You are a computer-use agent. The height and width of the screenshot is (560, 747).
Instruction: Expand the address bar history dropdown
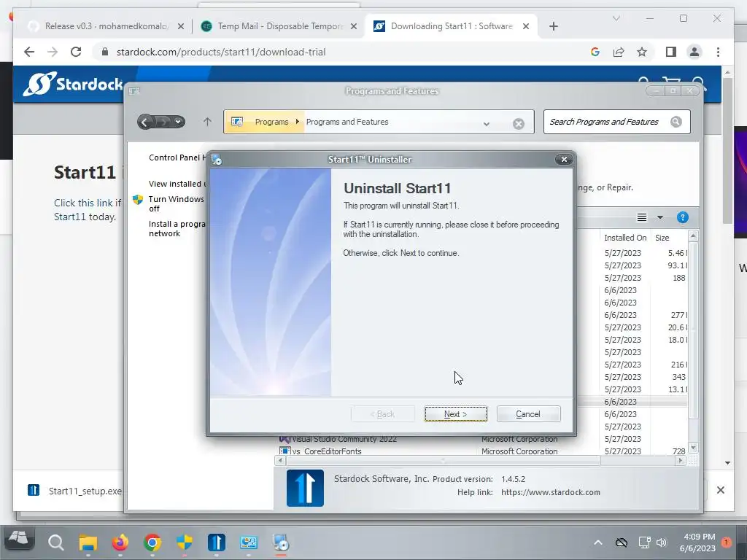pyautogui.click(x=486, y=124)
